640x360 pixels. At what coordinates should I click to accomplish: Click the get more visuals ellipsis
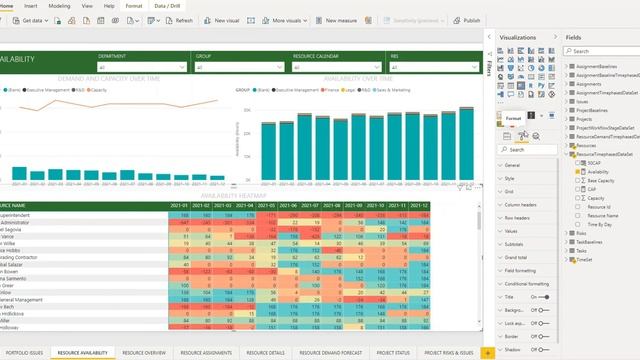[501, 103]
